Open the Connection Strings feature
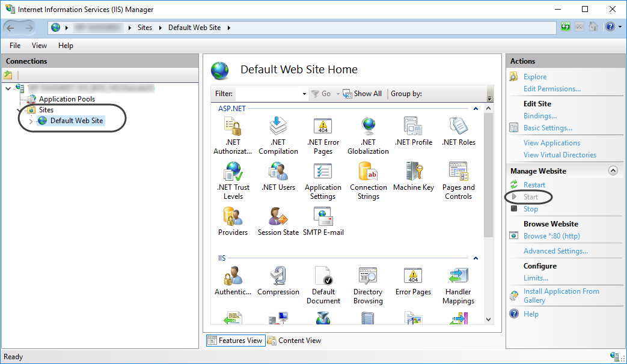Image resolution: width=627 pixels, height=364 pixels. tap(369, 181)
